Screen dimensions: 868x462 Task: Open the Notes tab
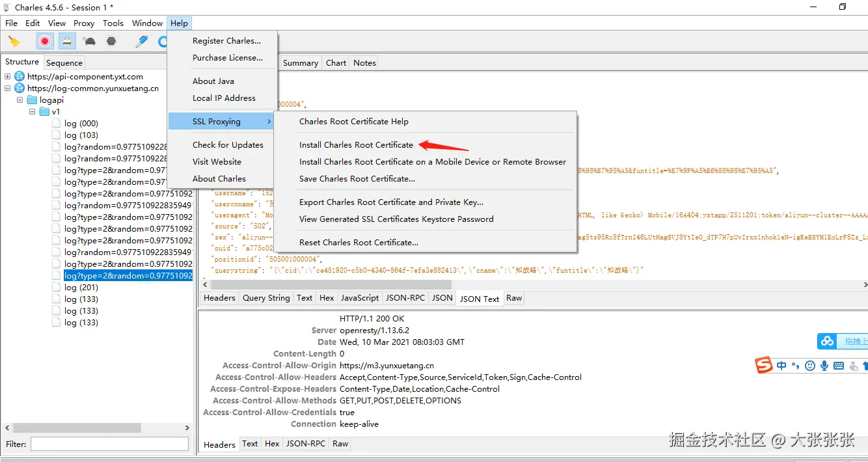[x=364, y=63]
